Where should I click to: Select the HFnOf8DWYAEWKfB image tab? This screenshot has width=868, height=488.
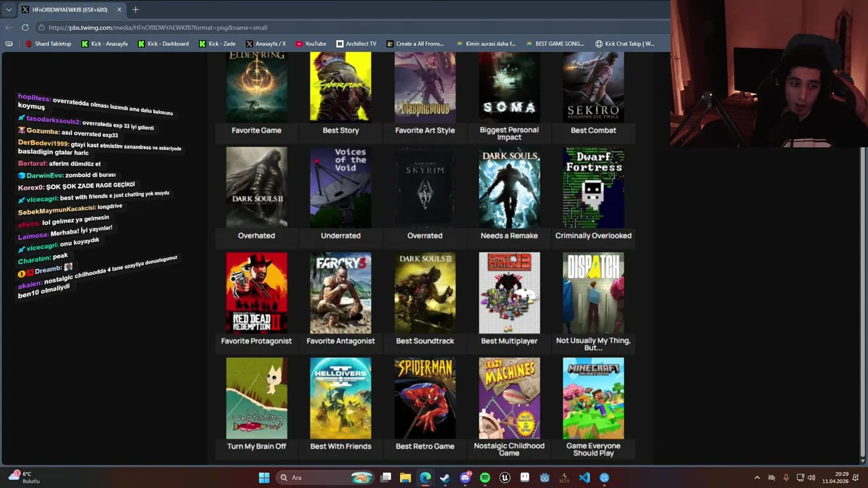[71, 9]
